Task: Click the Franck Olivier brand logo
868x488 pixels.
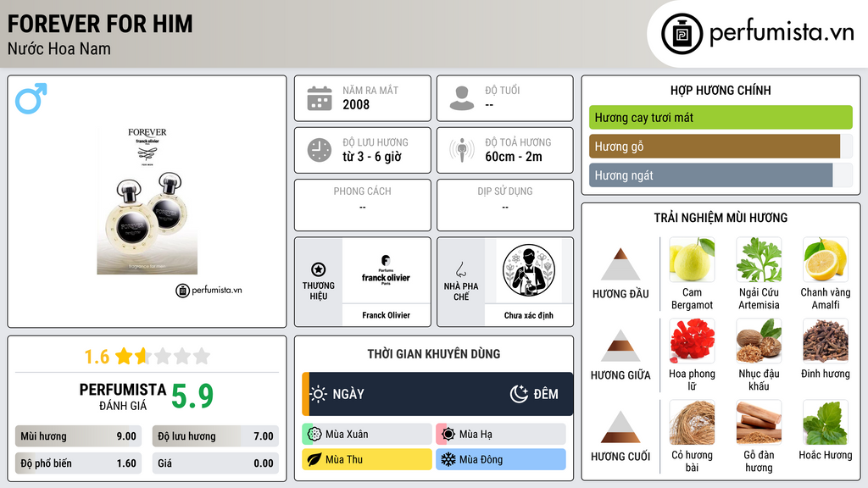Action: (386, 270)
